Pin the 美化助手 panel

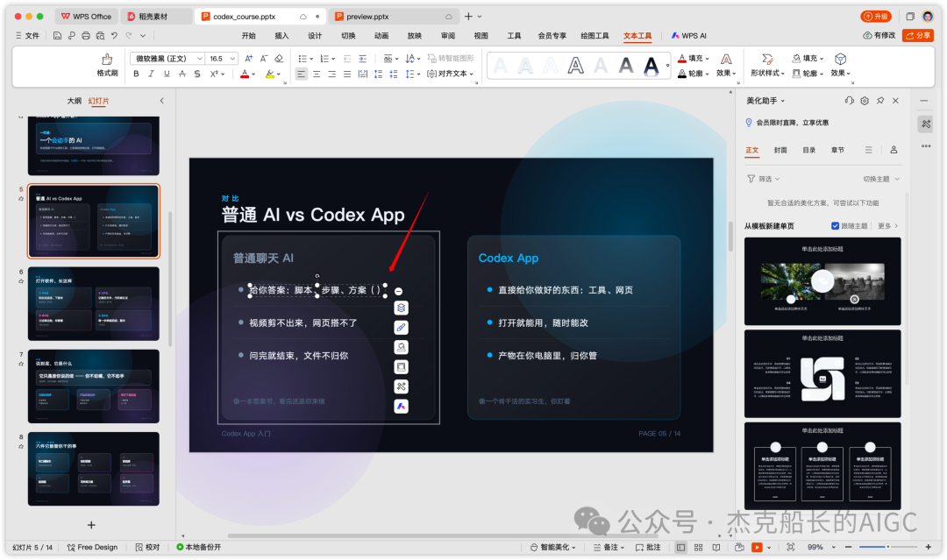pos(880,101)
